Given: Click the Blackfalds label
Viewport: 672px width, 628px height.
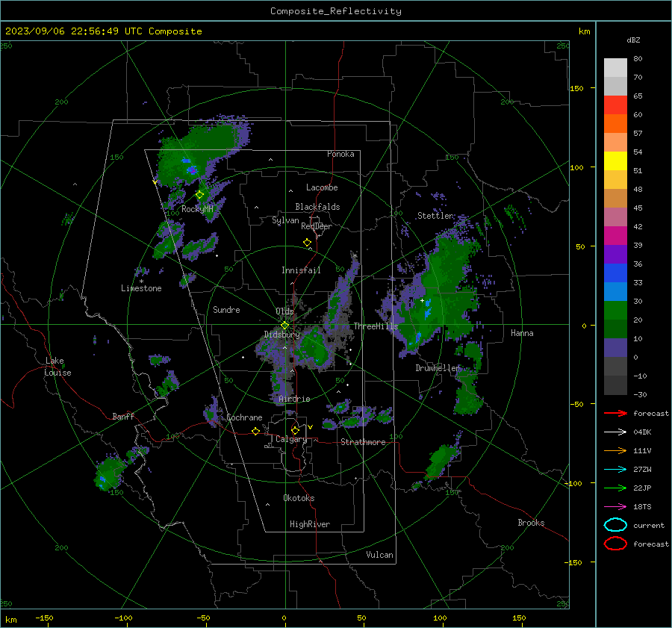Looking at the screenshot, I should click(x=317, y=207).
